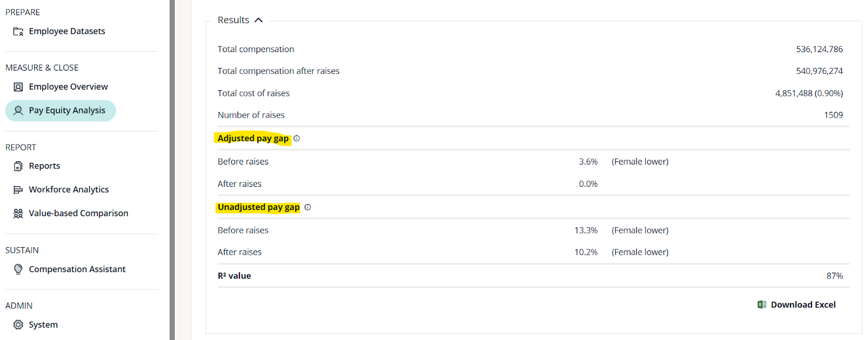Click the Results section heading
This screenshot has height=340, width=868.
tap(233, 20)
